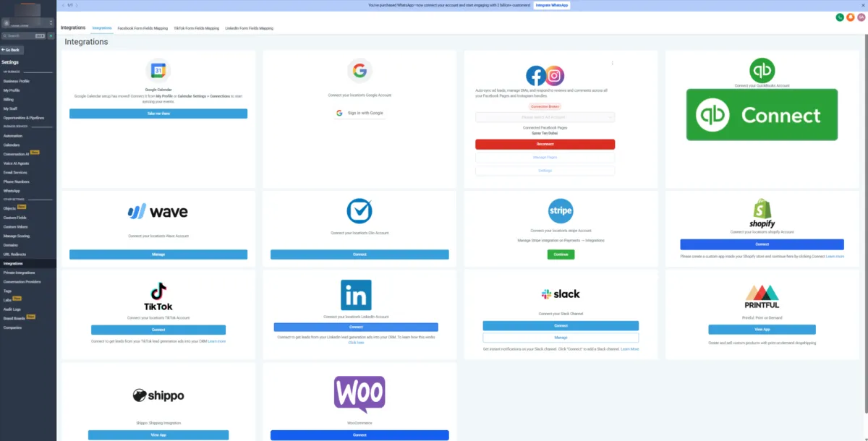This screenshot has width=868, height=441.
Task: Click 'Click here' link under LinkedIn
Action: pos(356,343)
